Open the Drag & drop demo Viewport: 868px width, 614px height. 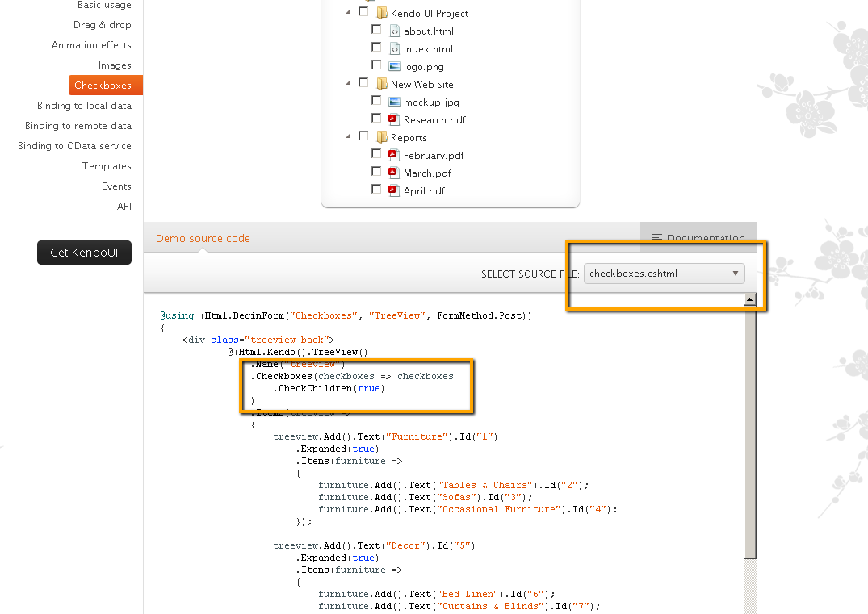[103, 25]
